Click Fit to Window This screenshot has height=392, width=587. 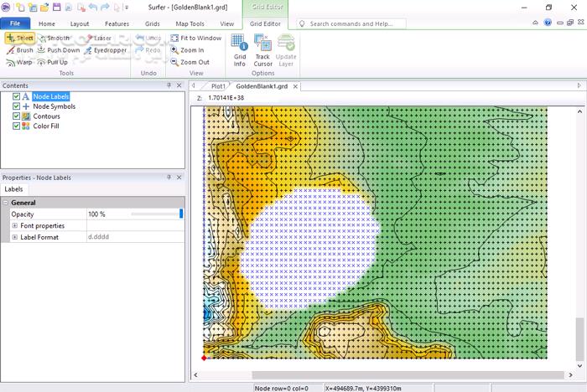click(x=195, y=38)
